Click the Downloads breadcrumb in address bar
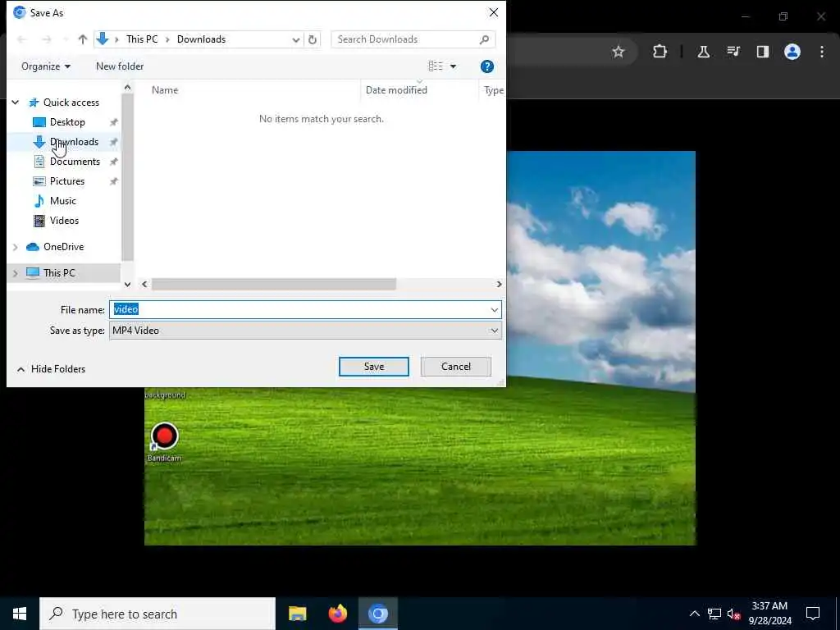The height and width of the screenshot is (630, 840). coord(201,39)
